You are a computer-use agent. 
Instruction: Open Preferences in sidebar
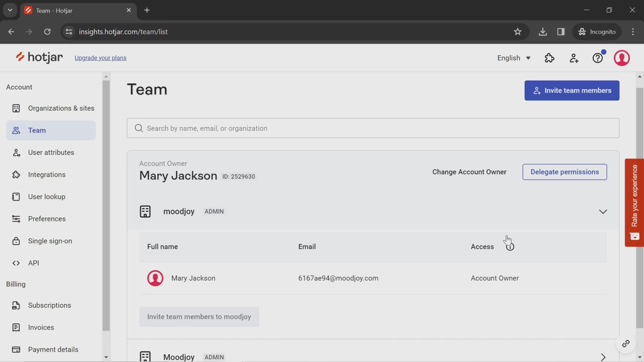pyautogui.click(x=51, y=219)
